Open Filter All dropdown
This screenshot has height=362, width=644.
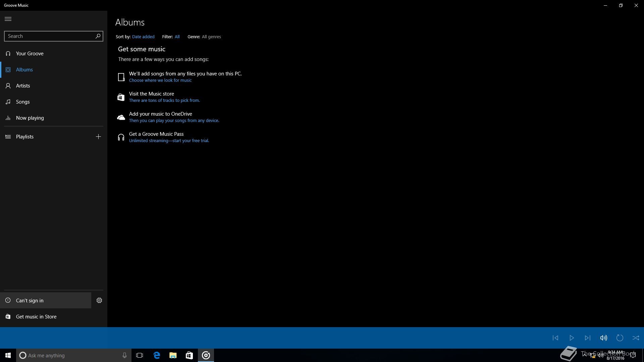[177, 37]
